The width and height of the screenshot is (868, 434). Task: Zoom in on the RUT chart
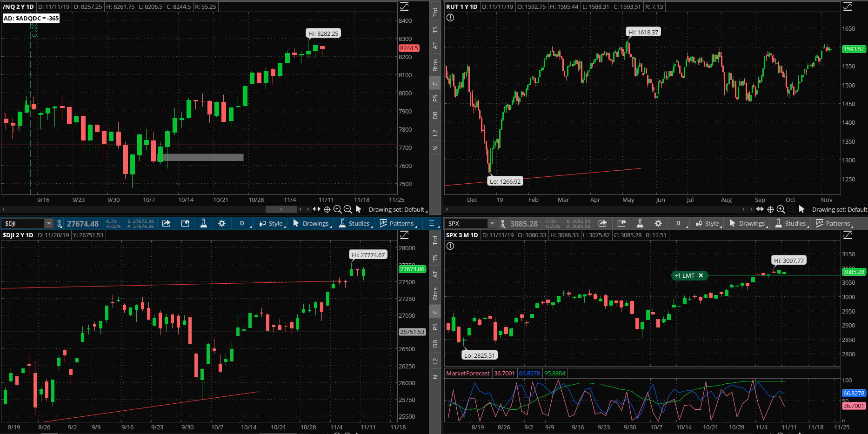pos(781,209)
